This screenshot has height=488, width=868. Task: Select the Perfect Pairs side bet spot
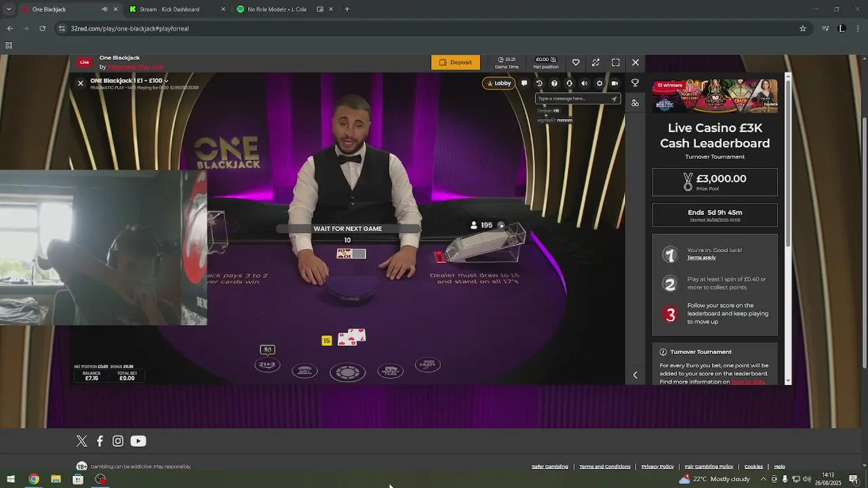(x=390, y=371)
